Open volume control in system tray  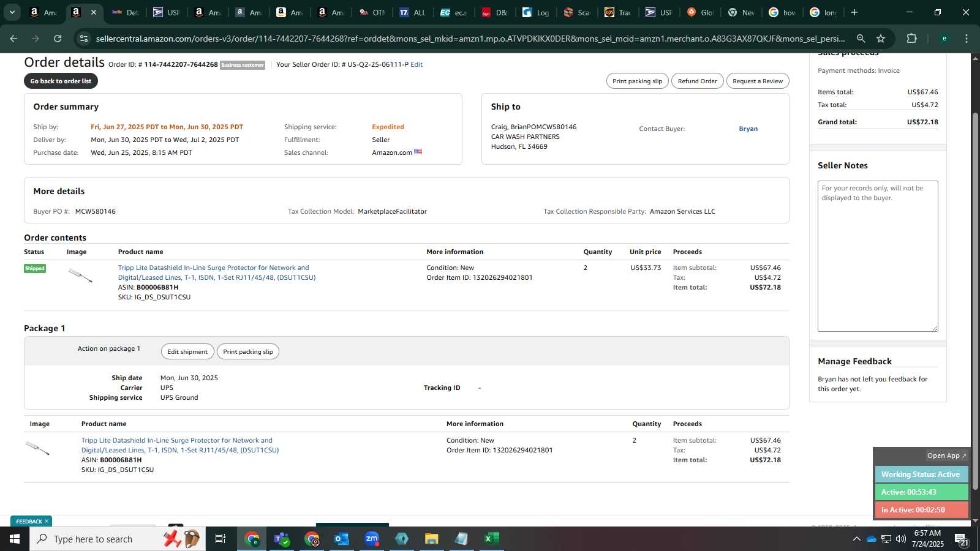[901, 539]
